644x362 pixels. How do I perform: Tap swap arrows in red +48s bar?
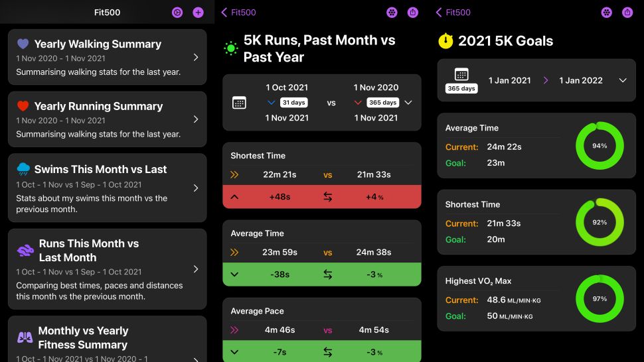327,197
